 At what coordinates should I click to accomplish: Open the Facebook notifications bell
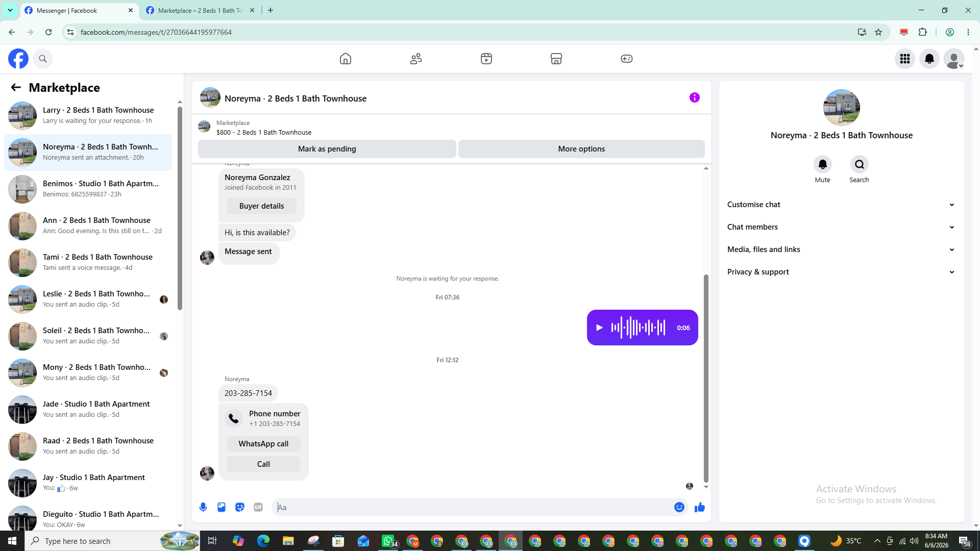pyautogui.click(x=929, y=59)
